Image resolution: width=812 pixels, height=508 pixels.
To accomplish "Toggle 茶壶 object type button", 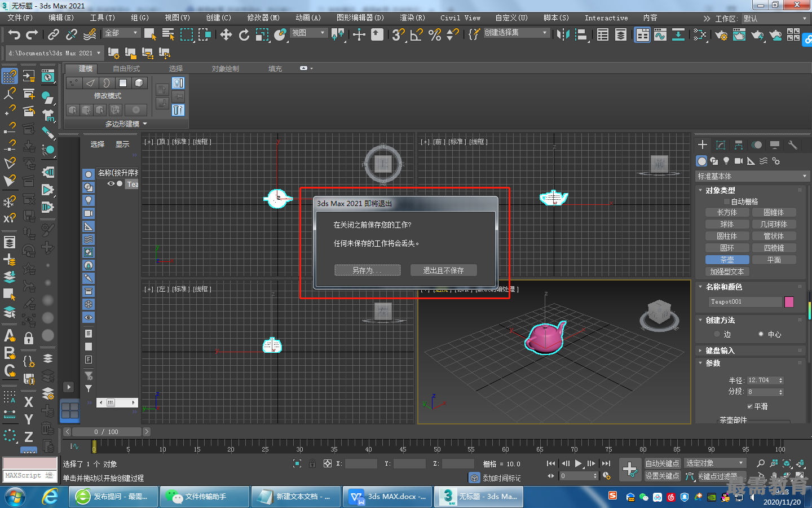I will click(x=727, y=260).
